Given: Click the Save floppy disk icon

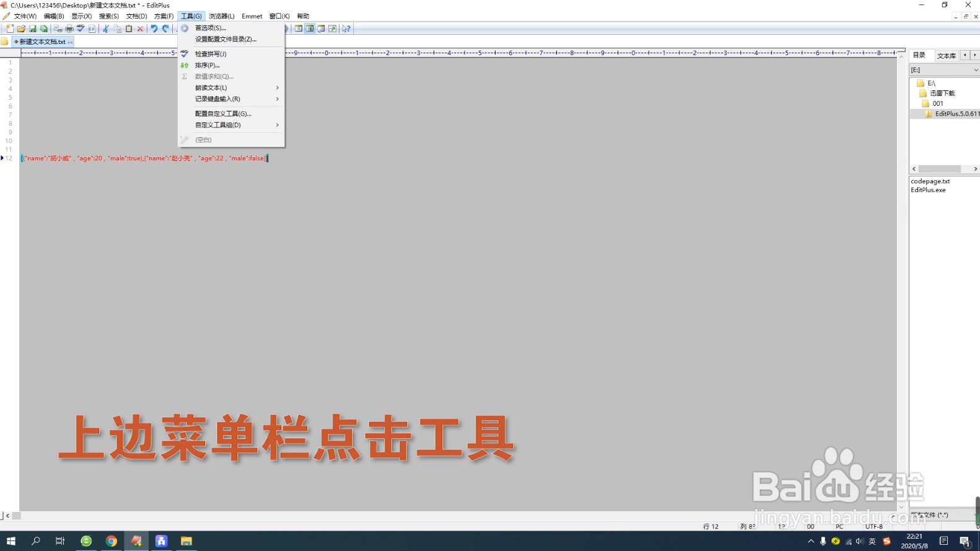Looking at the screenshot, I should pyautogui.click(x=33, y=28).
